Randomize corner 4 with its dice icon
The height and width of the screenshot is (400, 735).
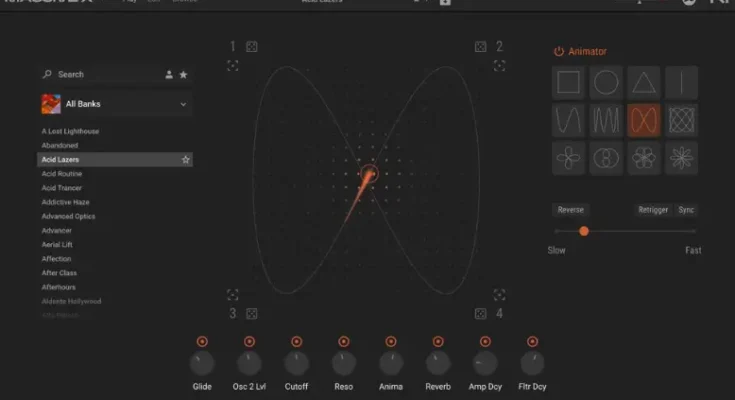[x=480, y=313]
